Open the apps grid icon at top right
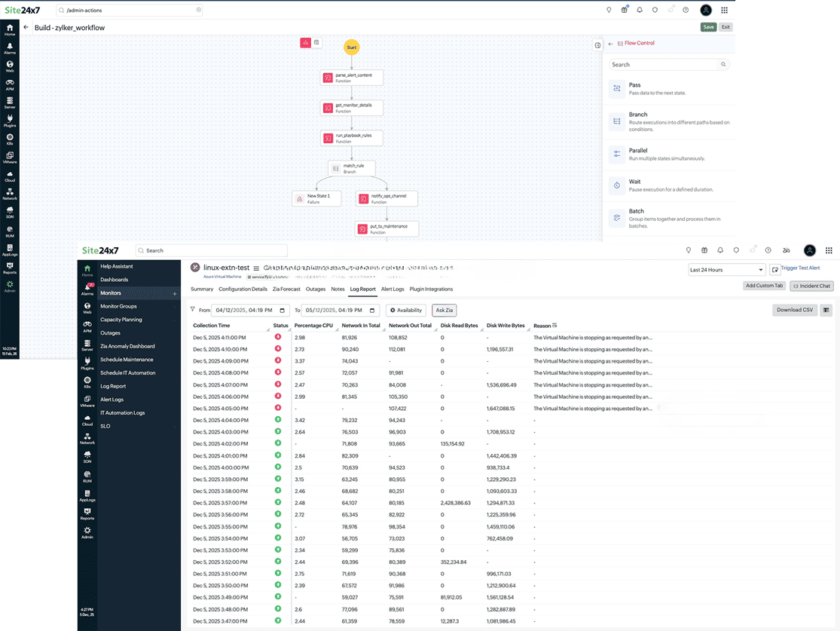Image resolution: width=840 pixels, height=631 pixels. (829, 250)
